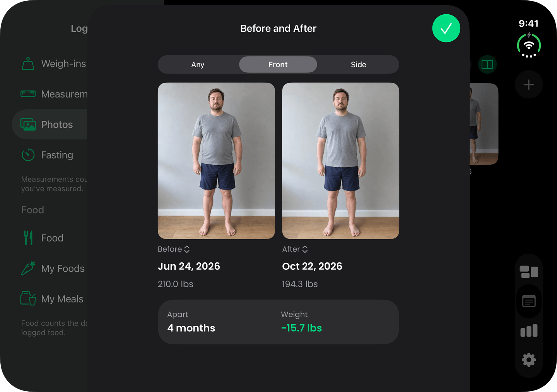Open the bar chart trends icon
The image size is (557, 392).
pyautogui.click(x=529, y=331)
